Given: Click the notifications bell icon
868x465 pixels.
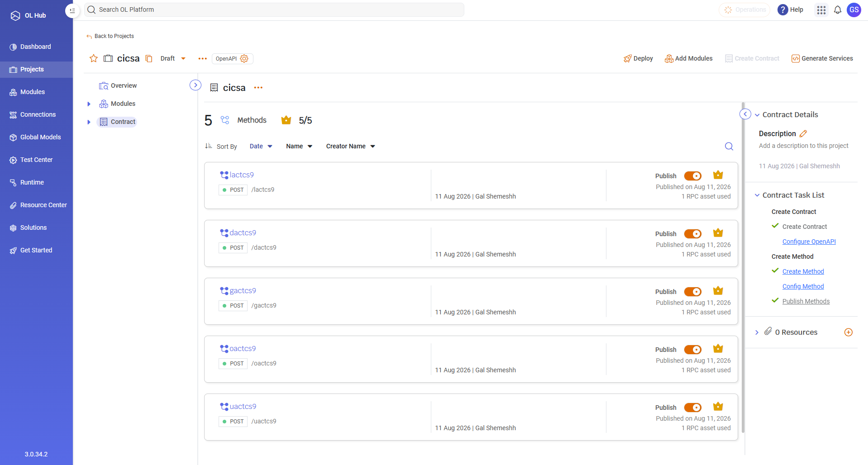Looking at the screenshot, I should pos(838,10).
